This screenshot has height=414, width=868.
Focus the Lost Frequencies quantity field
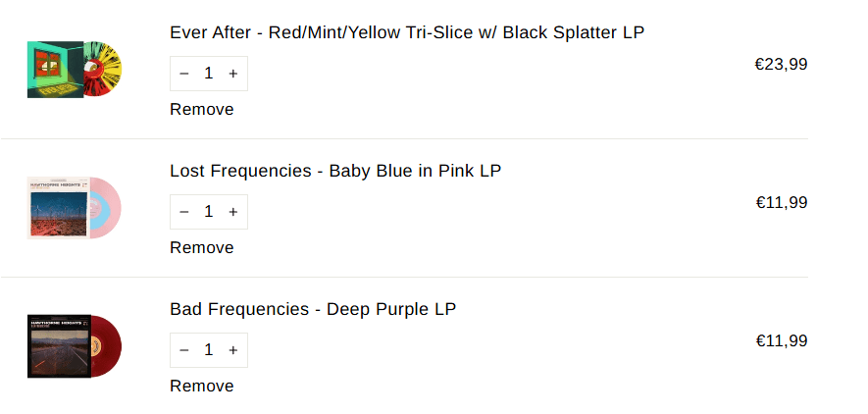pos(208,212)
